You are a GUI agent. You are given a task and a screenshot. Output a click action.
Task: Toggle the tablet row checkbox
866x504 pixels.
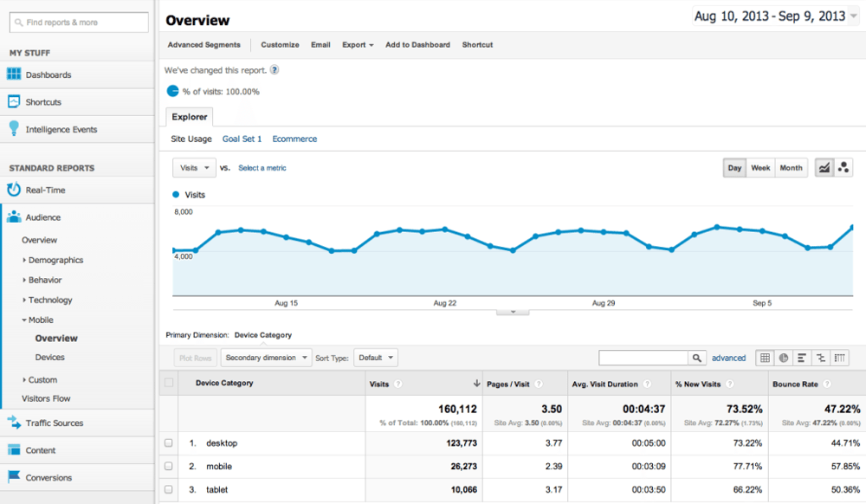[x=168, y=489]
